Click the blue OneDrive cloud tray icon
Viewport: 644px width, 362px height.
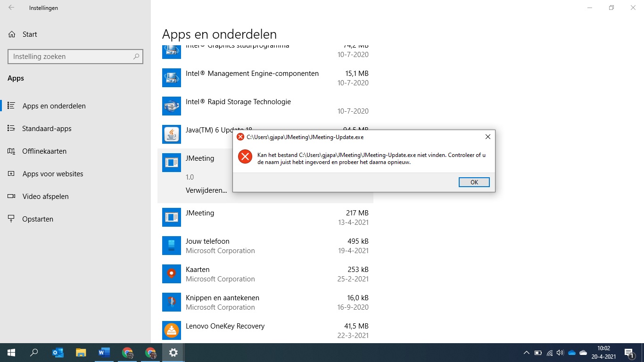572,353
